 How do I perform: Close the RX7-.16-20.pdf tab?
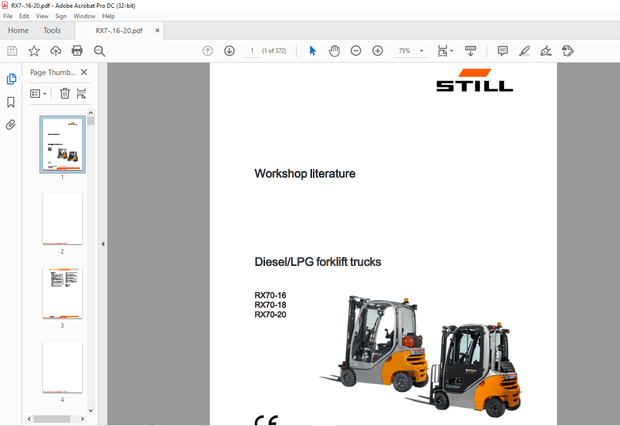click(x=157, y=30)
